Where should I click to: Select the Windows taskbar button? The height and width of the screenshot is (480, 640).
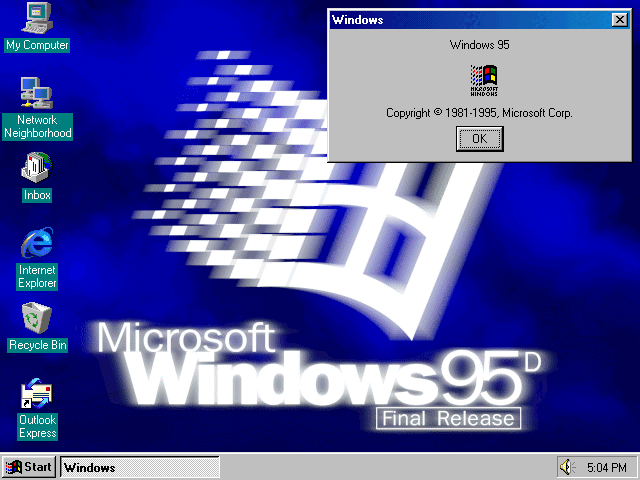tap(139, 467)
